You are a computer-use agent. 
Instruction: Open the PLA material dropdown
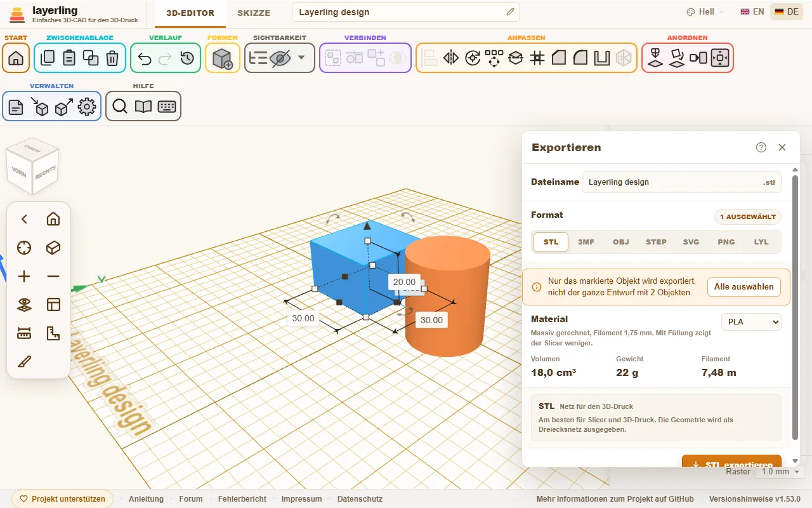pos(751,322)
